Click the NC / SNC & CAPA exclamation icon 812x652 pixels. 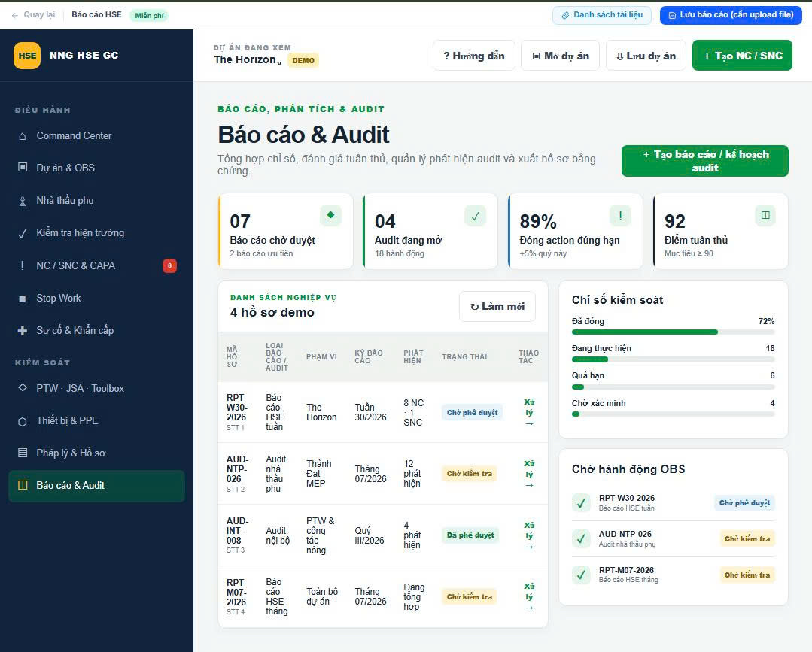[x=23, y=265]
